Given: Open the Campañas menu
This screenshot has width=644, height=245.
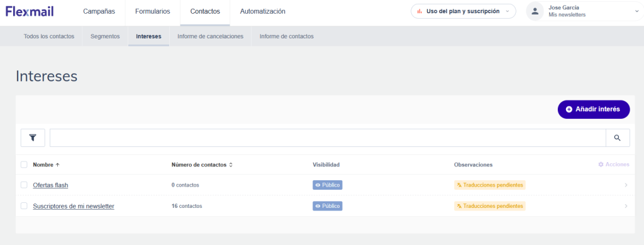Looking at the screenshot, I should point(99,11).
